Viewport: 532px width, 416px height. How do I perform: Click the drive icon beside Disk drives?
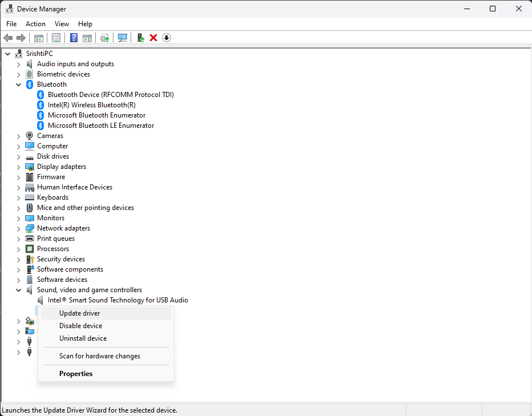click(30, 156)
